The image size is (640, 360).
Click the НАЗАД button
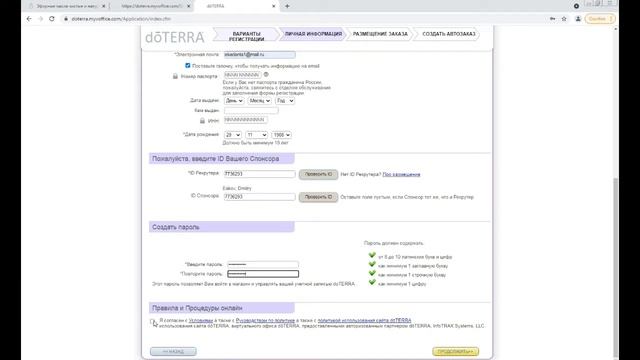coord(173,351)
